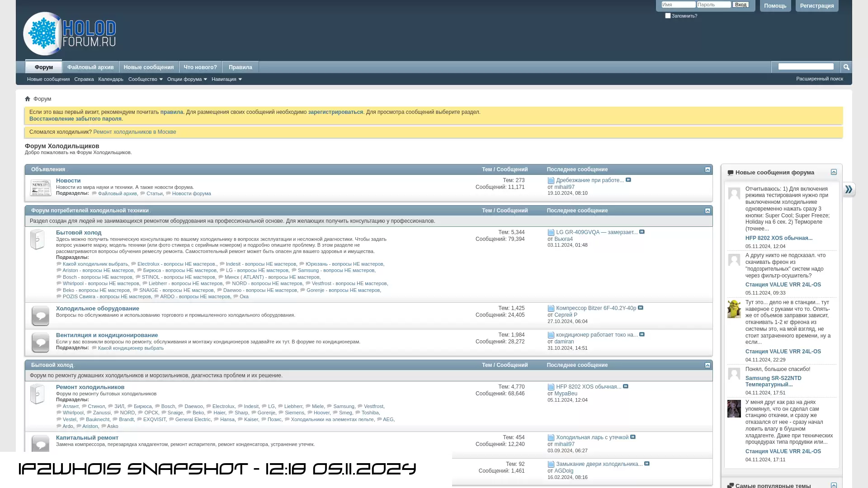This screenshot has height=488, width=868.
Task: Click the home icon in breadcrumb
Action: coord(28,99)
